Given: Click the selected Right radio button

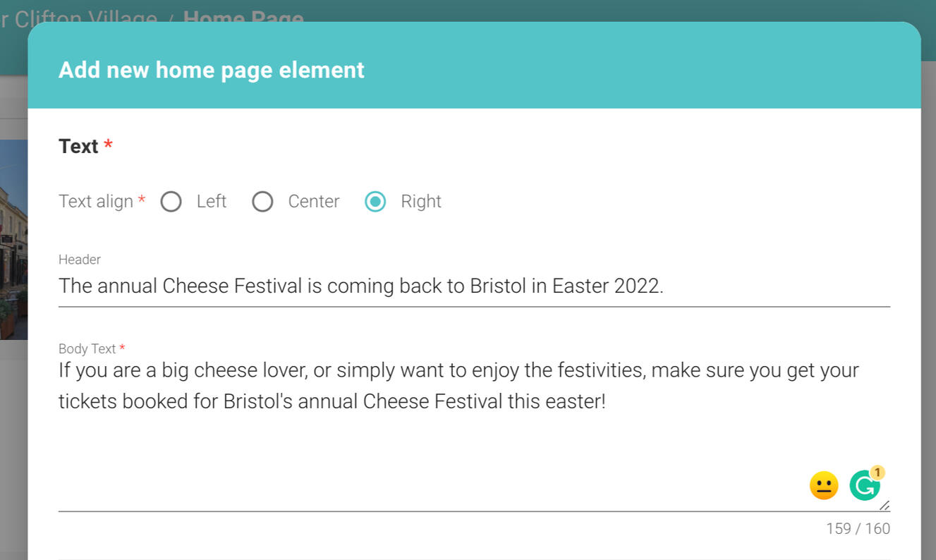Looking at the screenshot, I should (375, 202).
